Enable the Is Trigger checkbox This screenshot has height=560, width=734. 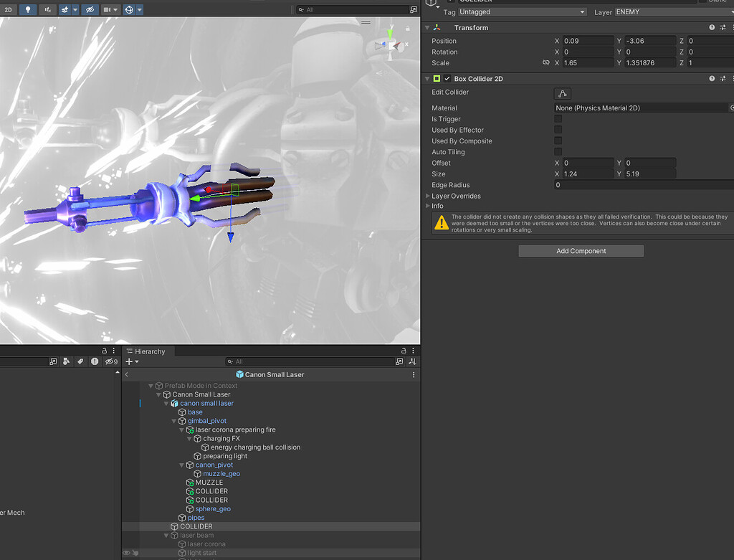click(x=558, y=118)
